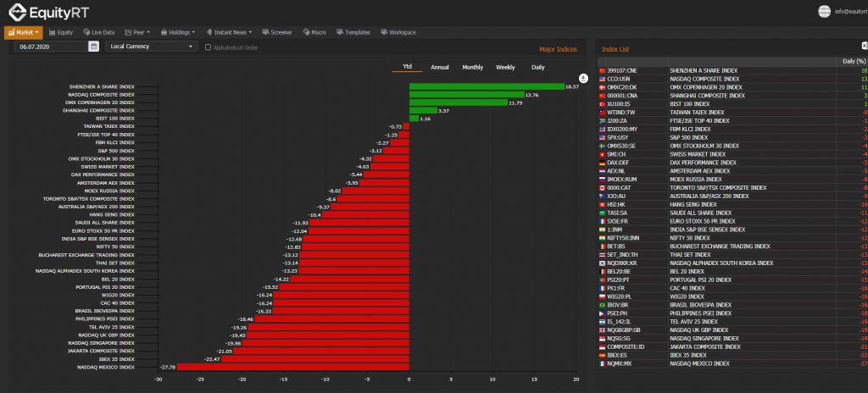Switch to the Annual tab
Viewport: 868px width, 393px height.
(440, 68)
